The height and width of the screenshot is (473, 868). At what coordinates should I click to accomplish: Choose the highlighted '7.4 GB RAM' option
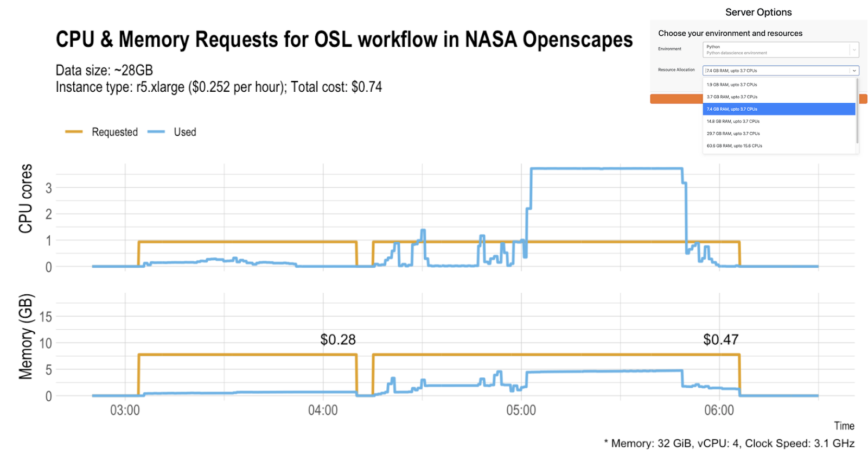pos(731,109)
